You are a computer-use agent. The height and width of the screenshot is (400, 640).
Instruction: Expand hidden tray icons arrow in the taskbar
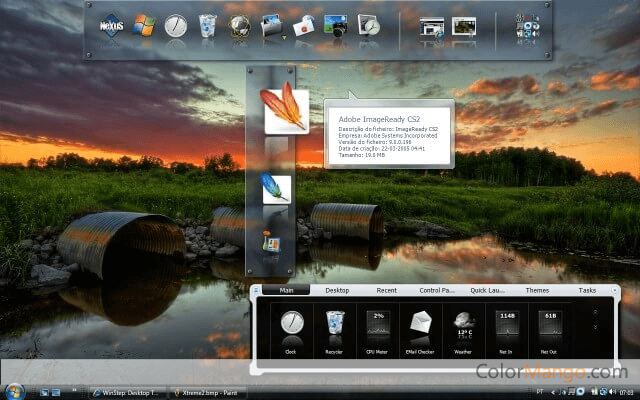(553, 392)
